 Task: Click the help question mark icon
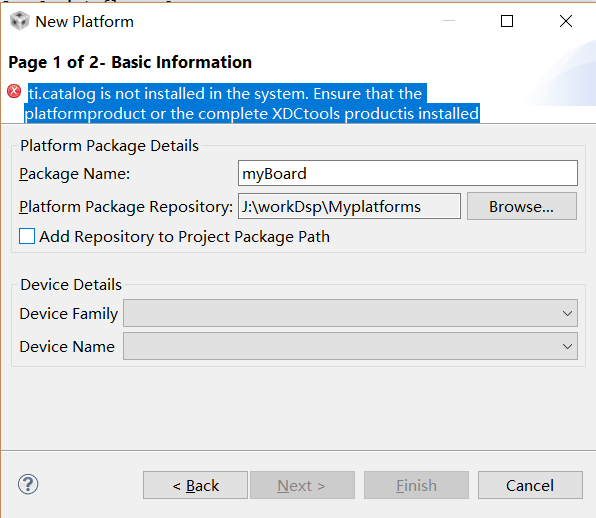tap(28, 485)
